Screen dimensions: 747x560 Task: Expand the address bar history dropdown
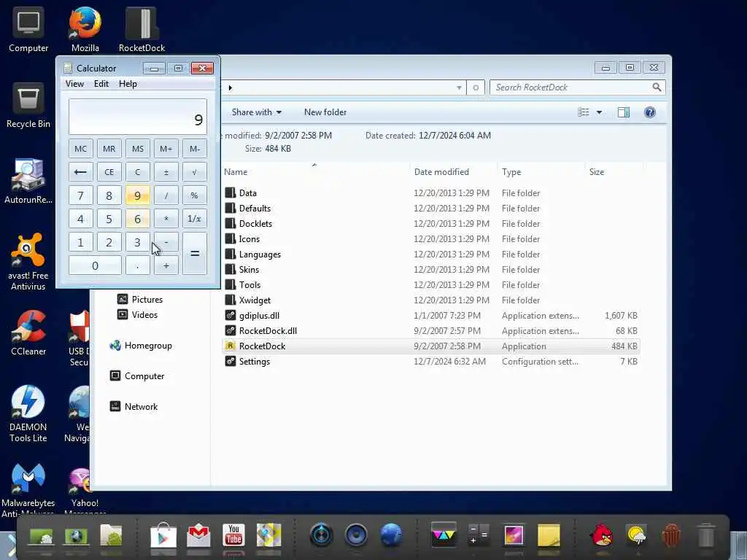click(x=459, y=87)
